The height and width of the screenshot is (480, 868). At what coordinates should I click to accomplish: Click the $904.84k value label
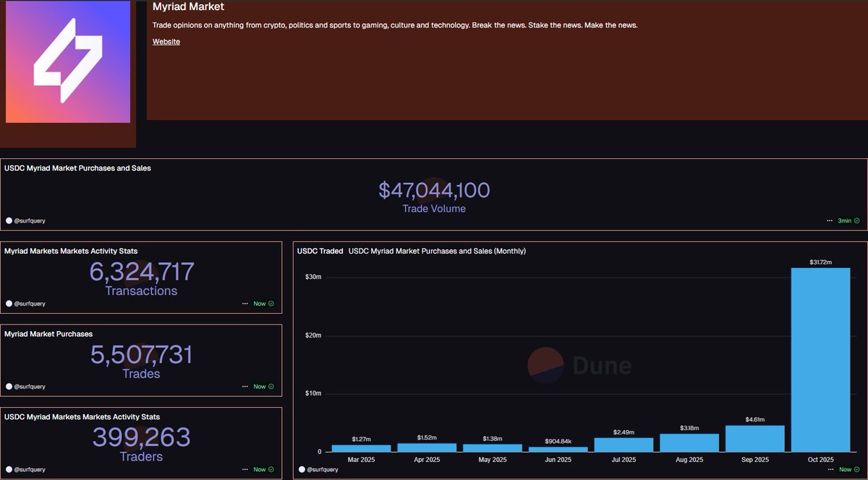558,441
